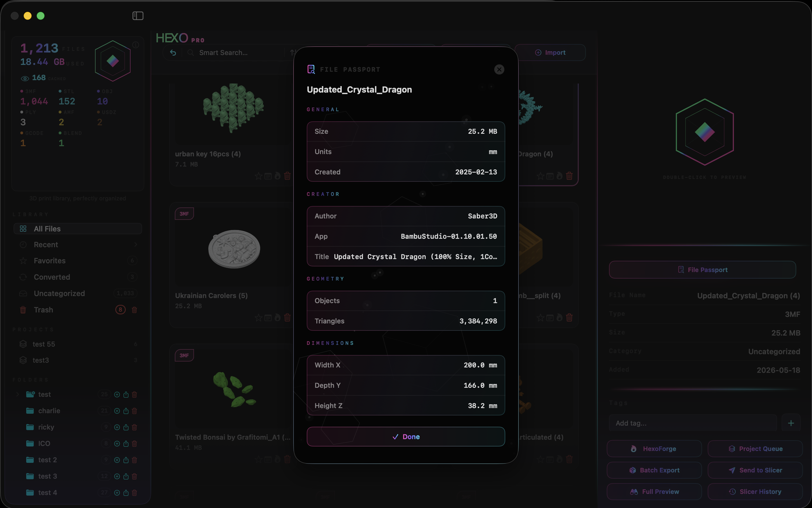
Task: Click the App value BambuStudio-01.10.01.50
Action: (449, 236)
